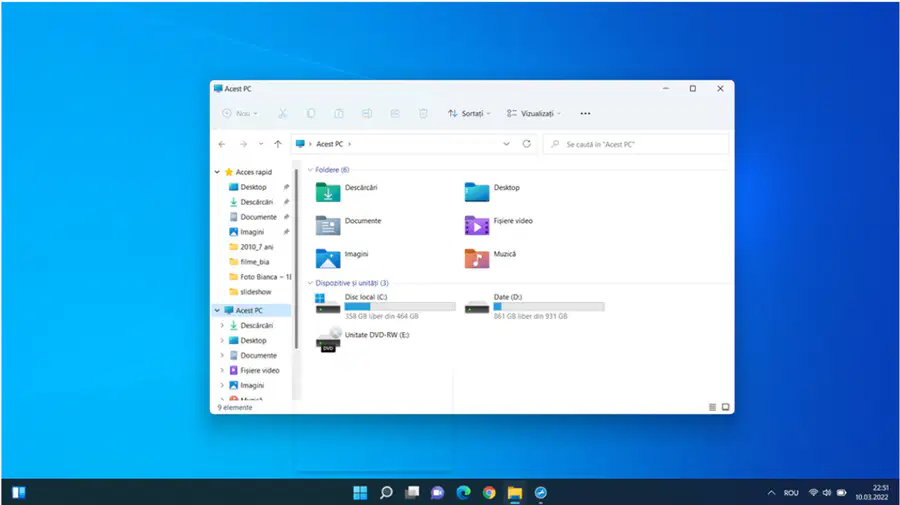Switch to details view icon in status bar
The width and height of the screenshot is (900, 505).
712,407
